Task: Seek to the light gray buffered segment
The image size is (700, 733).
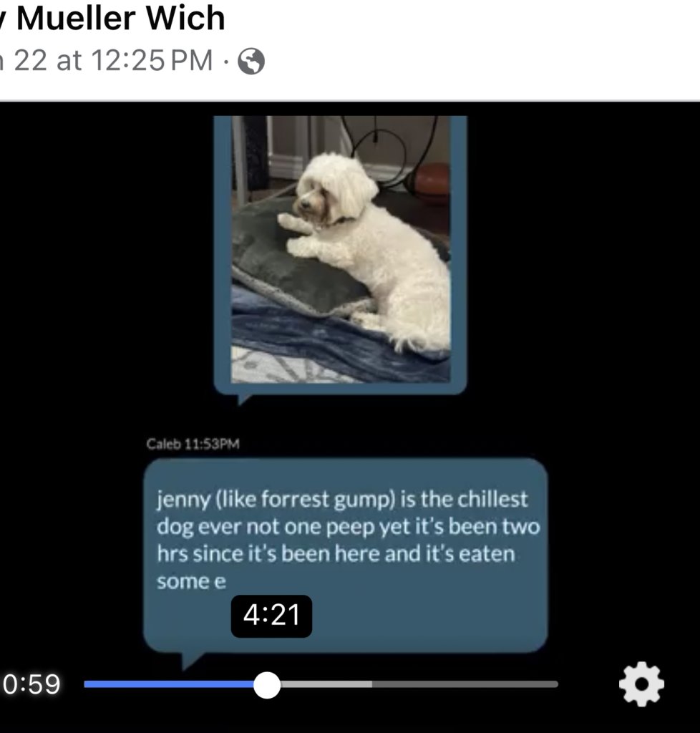Action: [x=326, y=684]
